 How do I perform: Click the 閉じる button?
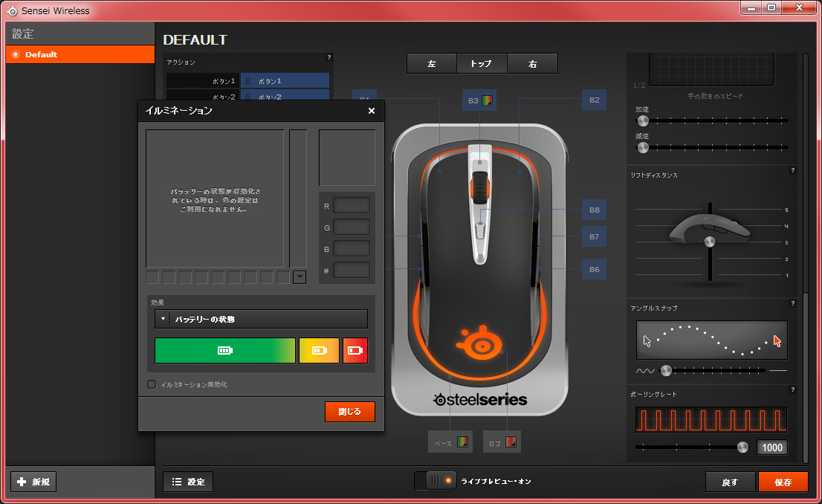[x=349, y=412]
